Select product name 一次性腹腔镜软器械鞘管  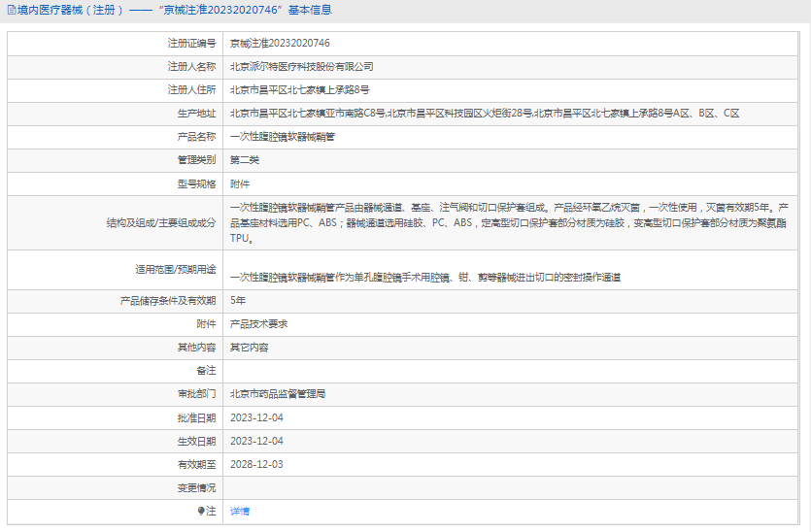283,137
